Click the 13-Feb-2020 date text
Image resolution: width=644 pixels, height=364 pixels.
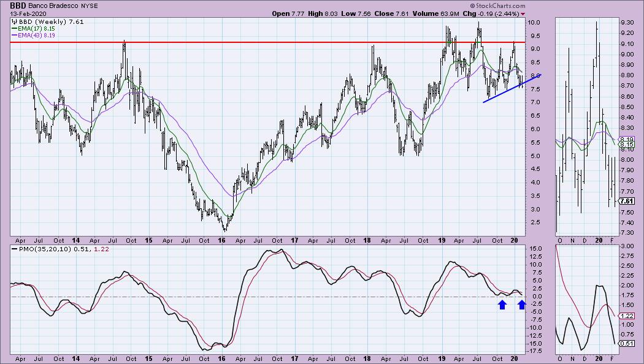(x=28, y=13)
